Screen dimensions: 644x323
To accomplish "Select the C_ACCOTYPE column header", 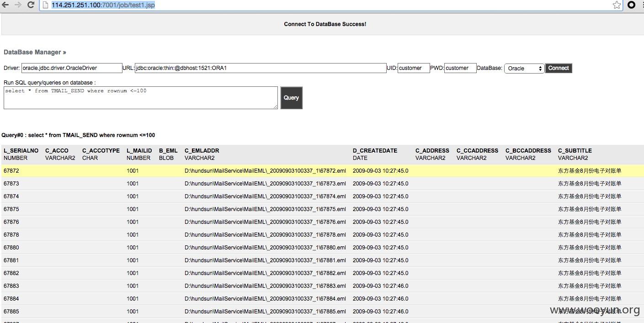I will point(101,151).
